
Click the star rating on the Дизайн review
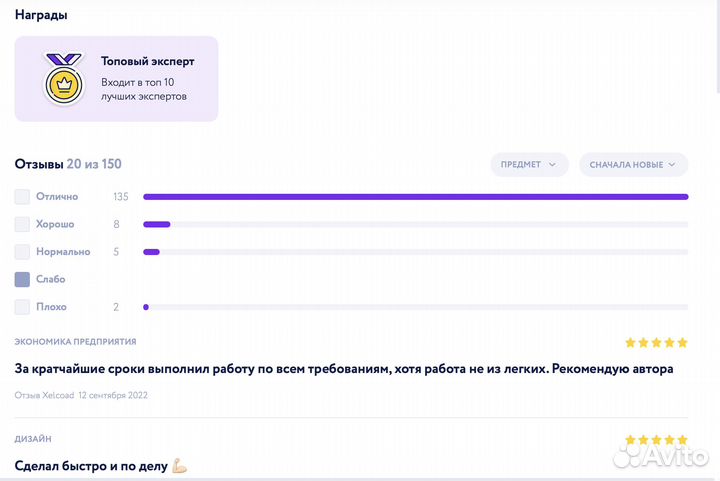(x=656, y=440)
